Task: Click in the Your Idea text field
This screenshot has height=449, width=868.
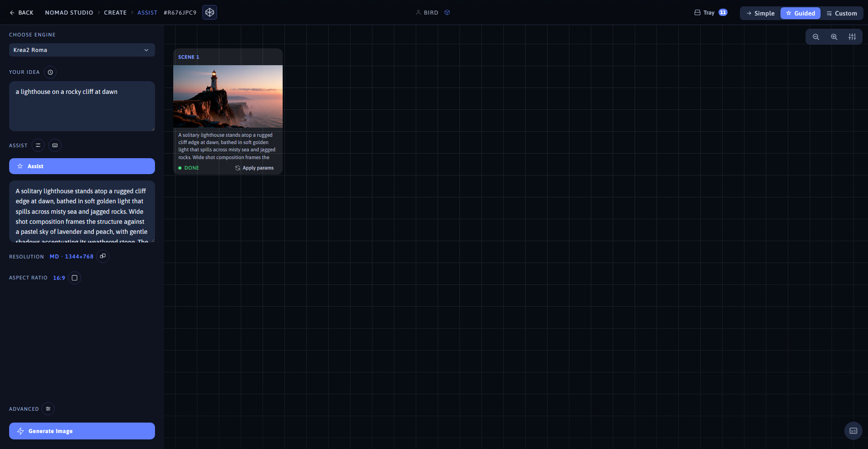Action: click(82, 106)
